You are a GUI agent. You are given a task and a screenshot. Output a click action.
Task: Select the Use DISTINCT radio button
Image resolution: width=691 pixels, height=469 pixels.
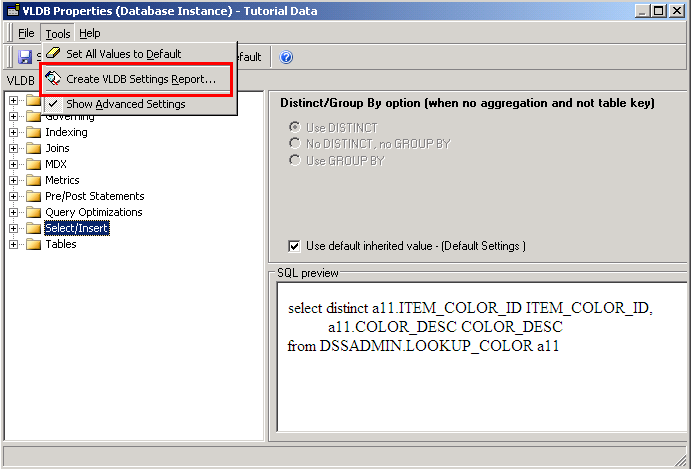click(294, 128)
